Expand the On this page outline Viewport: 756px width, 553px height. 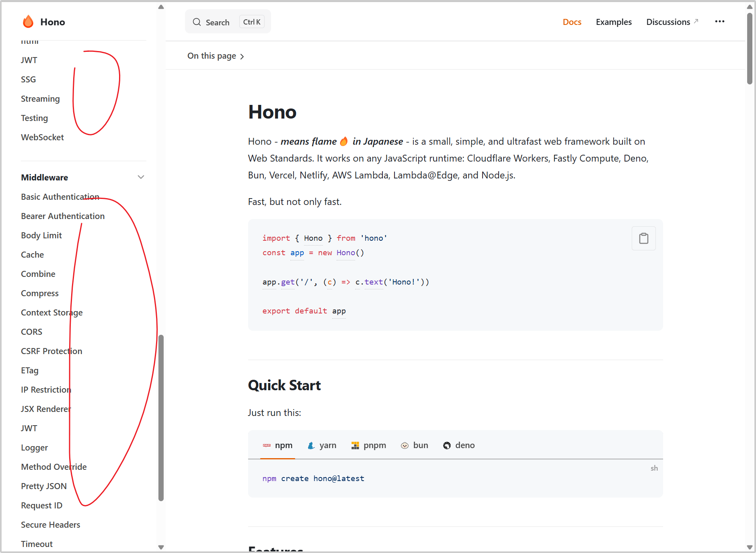pos(216,56)
